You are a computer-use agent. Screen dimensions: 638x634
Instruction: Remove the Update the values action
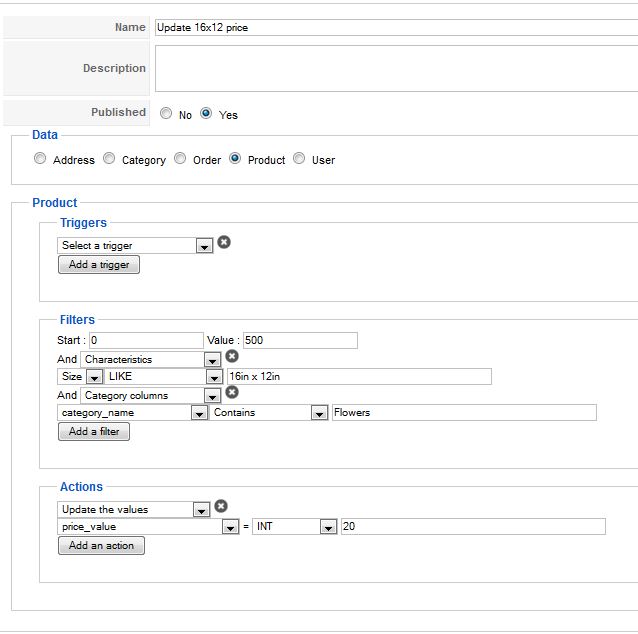point(221,507)
